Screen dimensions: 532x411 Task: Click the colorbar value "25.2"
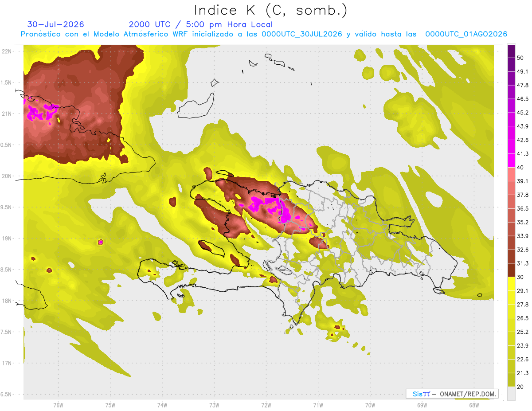click(523, 332)
